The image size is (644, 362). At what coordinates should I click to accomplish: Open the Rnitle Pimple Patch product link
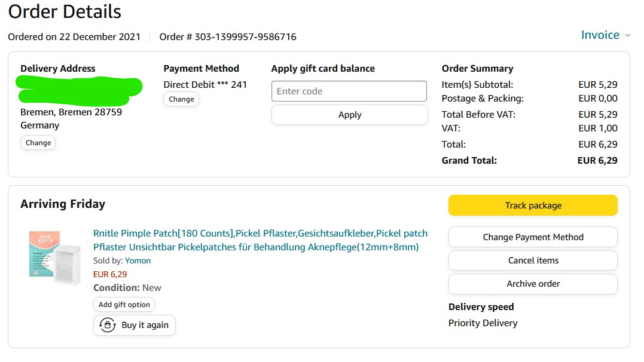[x=260, y=234]
